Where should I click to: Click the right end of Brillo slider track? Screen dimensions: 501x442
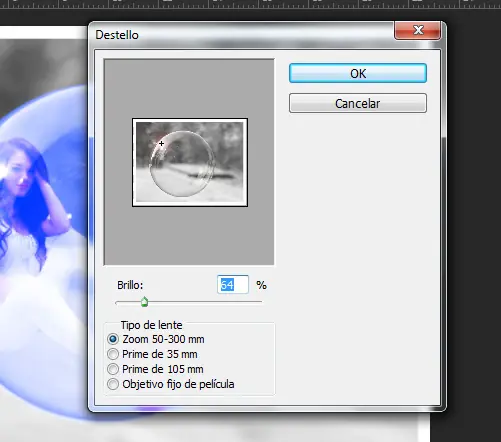(x=260, y=302)
